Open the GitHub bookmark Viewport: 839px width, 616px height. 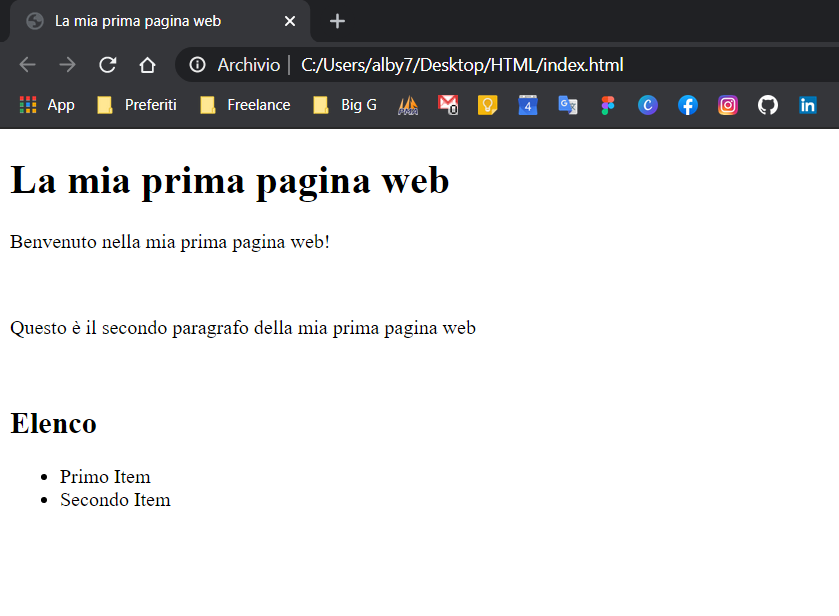(x=767, y=105)
